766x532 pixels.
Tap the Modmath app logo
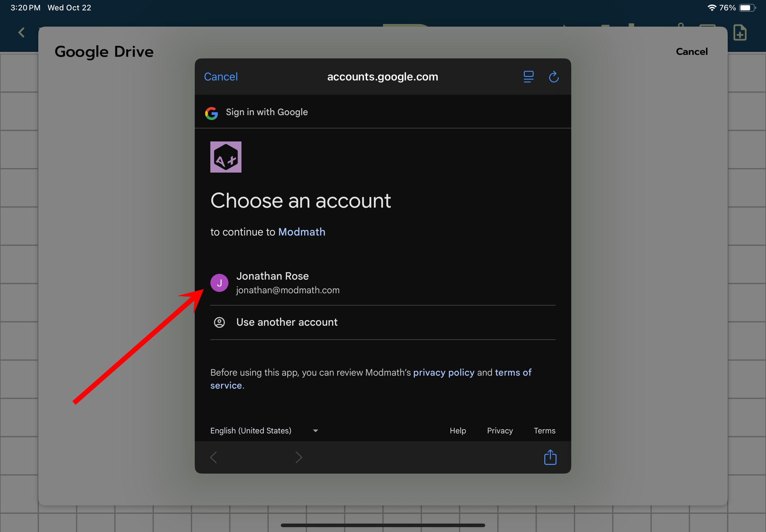[226, 157]
